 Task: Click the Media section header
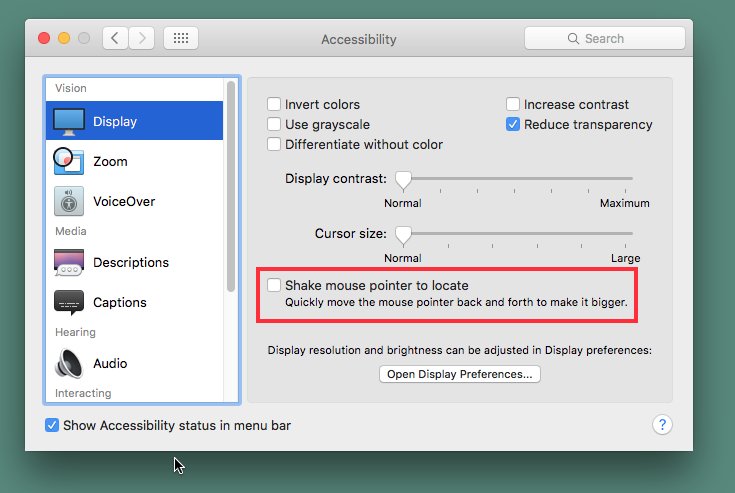coord(71,231)
